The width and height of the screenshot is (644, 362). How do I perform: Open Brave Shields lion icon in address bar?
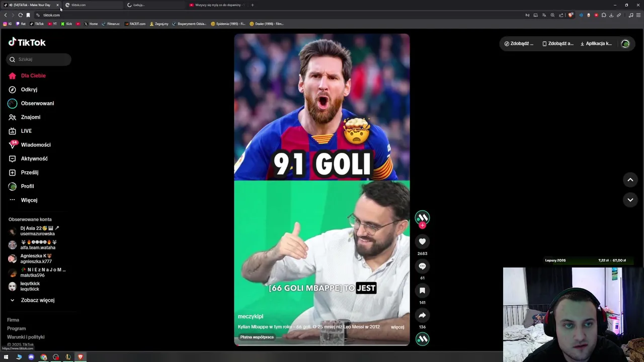(570, 15)
